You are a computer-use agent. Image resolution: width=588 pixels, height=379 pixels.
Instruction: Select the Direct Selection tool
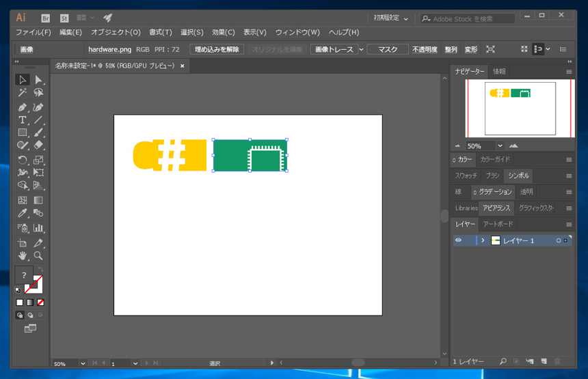coord(38,80)
